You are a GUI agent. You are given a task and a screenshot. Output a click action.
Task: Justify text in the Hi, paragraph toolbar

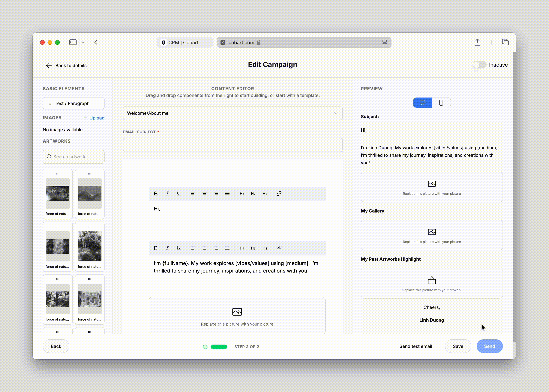227,194
